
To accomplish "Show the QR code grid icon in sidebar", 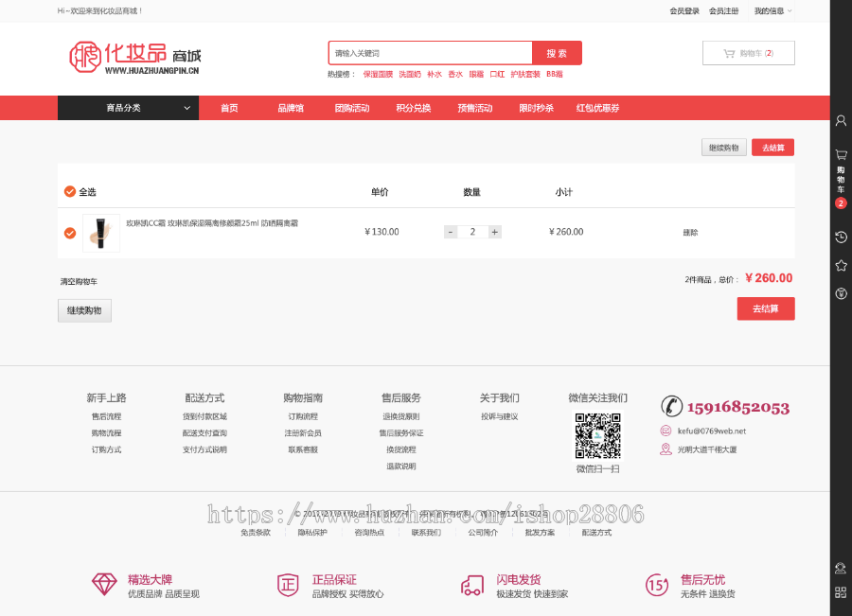I will click(x=841, y=592).
